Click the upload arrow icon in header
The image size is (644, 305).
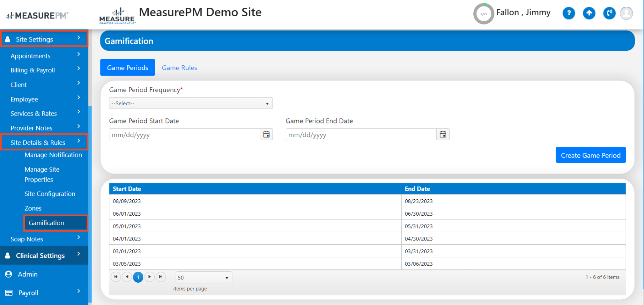[x=589, y=13]
